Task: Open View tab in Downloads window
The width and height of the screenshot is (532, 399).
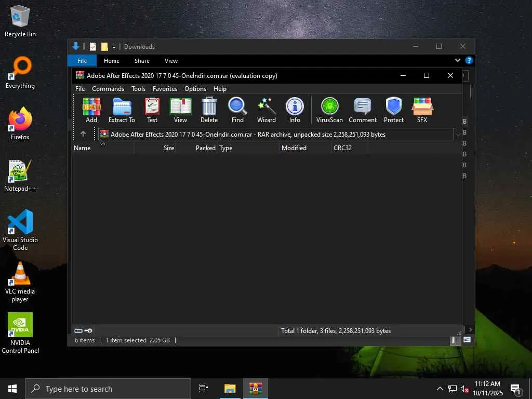Action: pos(171,61)
